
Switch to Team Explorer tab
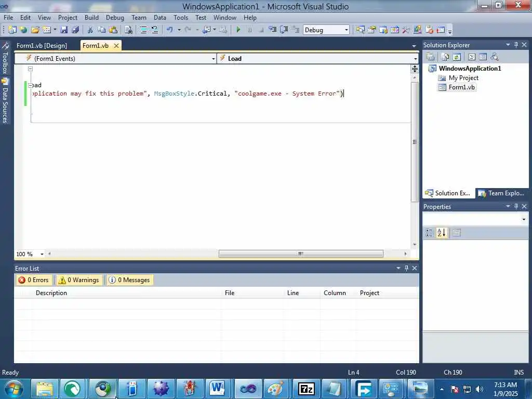click(x=502, y=193)
